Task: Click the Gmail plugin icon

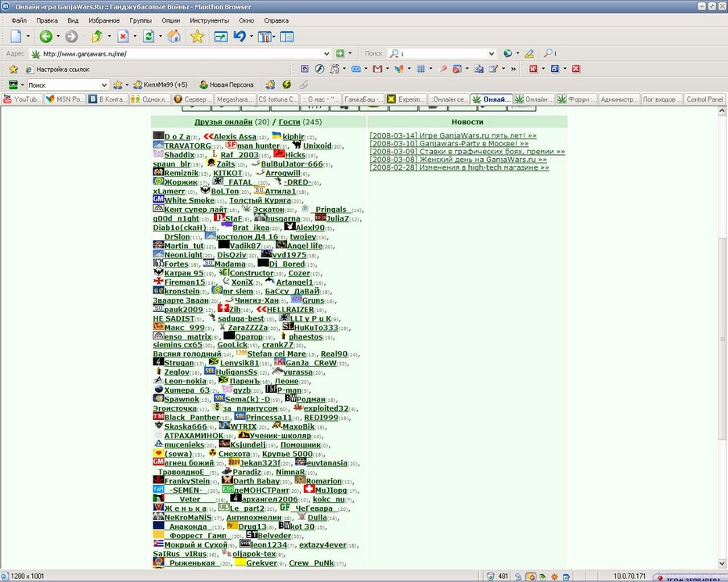Action: click(x=377, y=69)
